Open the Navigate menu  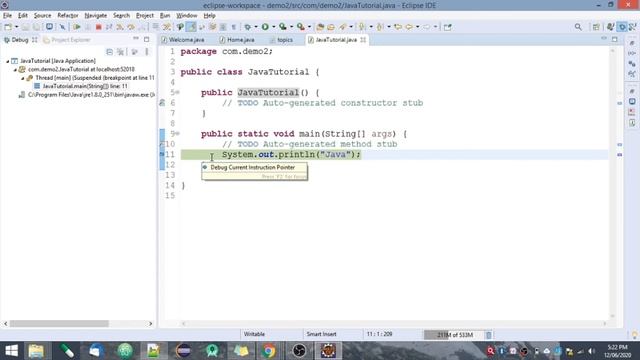point(96,16)
